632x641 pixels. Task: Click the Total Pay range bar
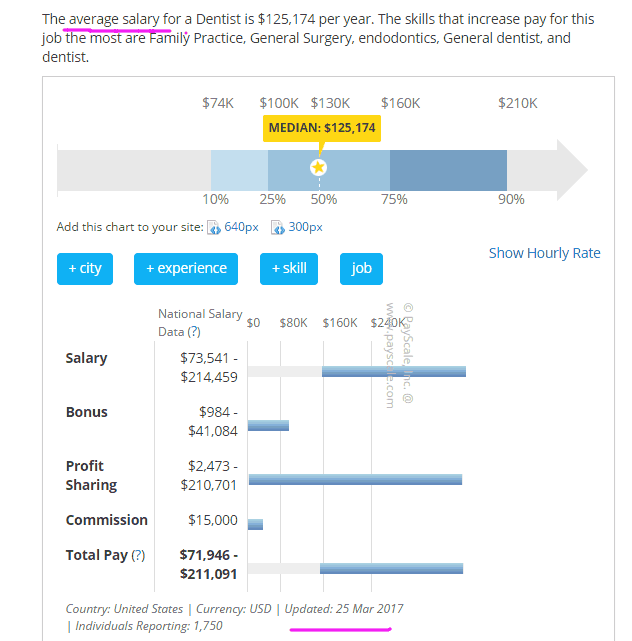[391, 568]
